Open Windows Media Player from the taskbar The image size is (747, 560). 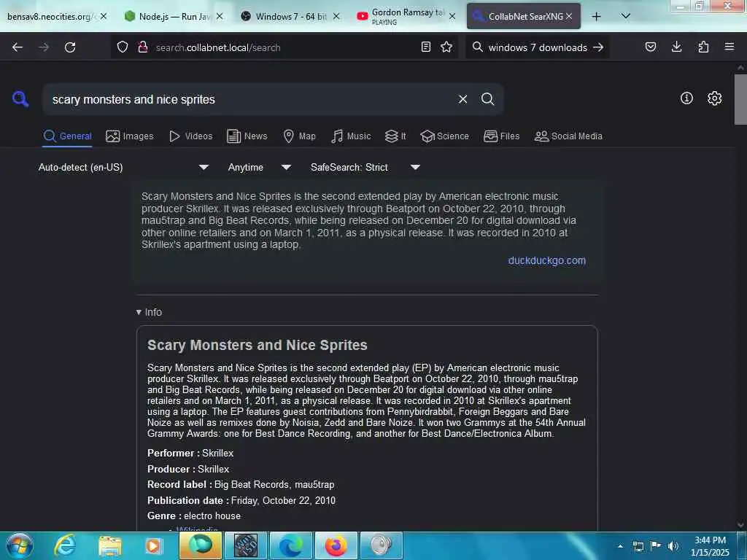(x=154, y=545)
